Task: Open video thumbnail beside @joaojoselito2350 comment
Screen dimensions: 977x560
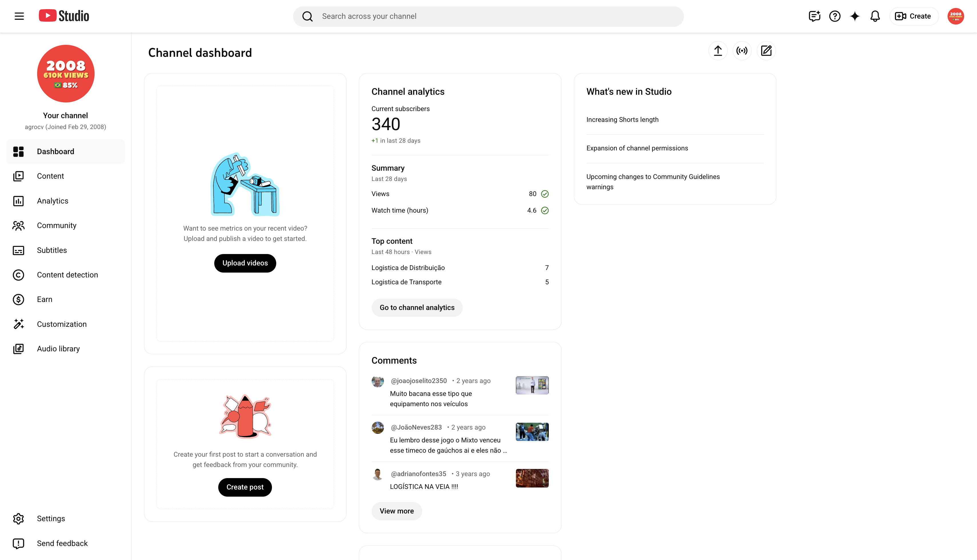Action: [x=532, y=385]
